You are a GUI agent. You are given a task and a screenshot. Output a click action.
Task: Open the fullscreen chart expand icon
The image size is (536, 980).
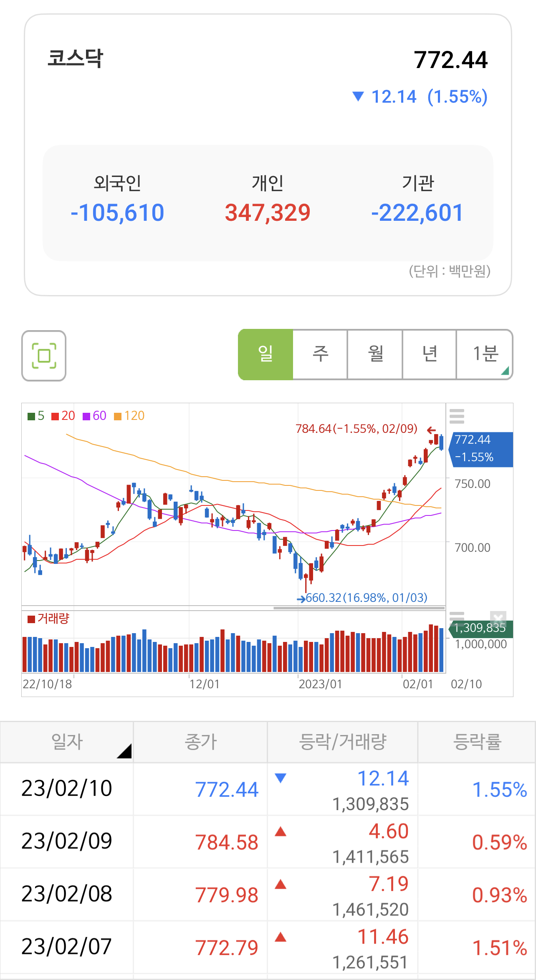coord(44,356)
